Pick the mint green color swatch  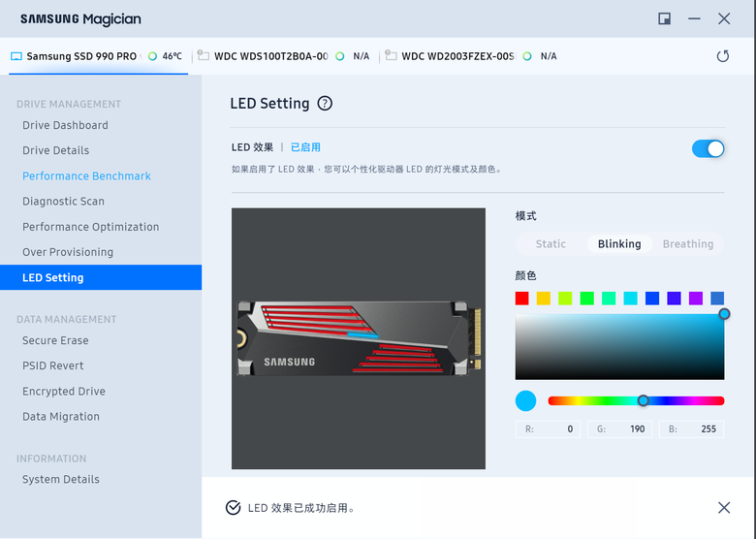609,298
